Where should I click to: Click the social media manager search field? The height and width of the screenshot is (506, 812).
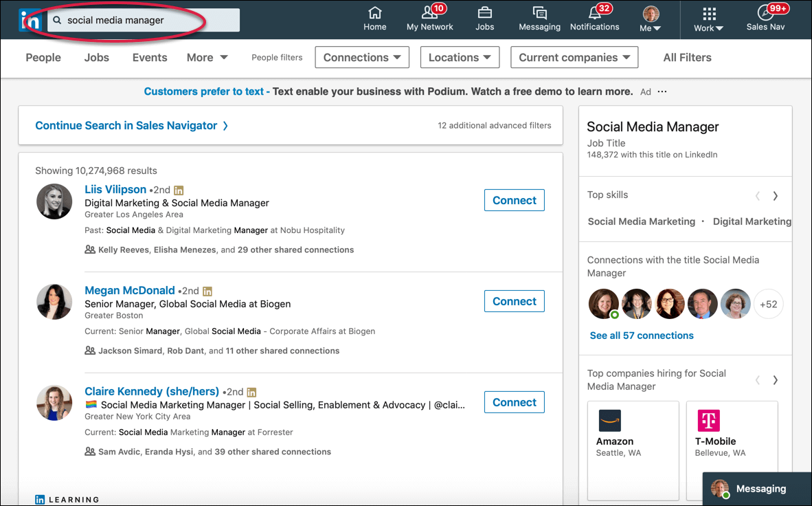point(144,20)
